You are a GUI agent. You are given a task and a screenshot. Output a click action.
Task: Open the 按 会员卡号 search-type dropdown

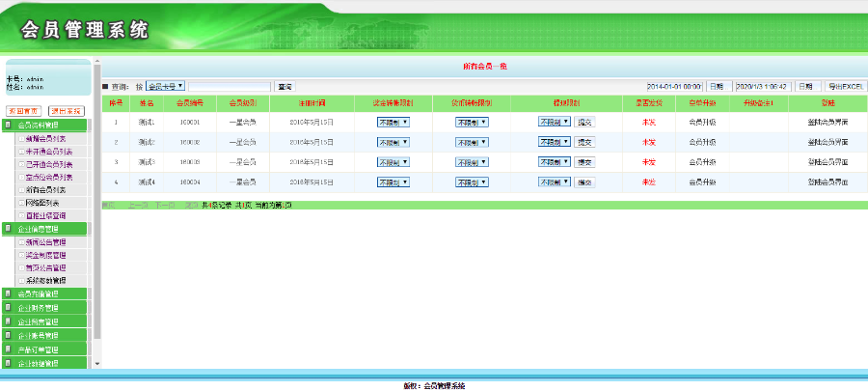point(165,87)
